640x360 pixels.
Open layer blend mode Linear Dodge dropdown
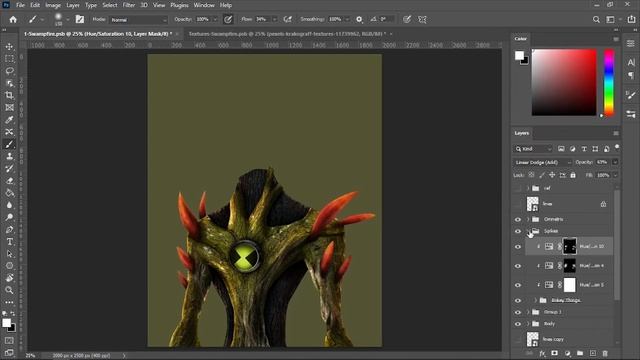tap(542, 162)
